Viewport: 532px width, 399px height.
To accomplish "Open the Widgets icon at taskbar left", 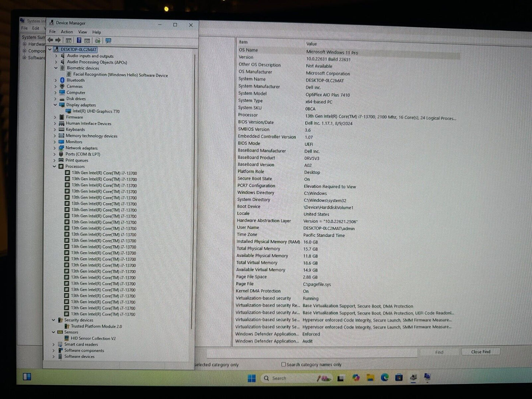I will point(27,377).
